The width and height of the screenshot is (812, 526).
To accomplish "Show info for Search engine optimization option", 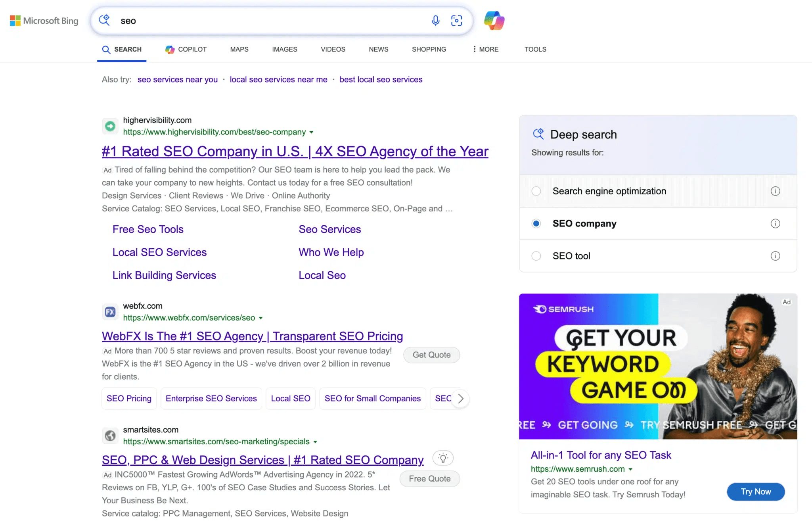I will tap(775, 191).
